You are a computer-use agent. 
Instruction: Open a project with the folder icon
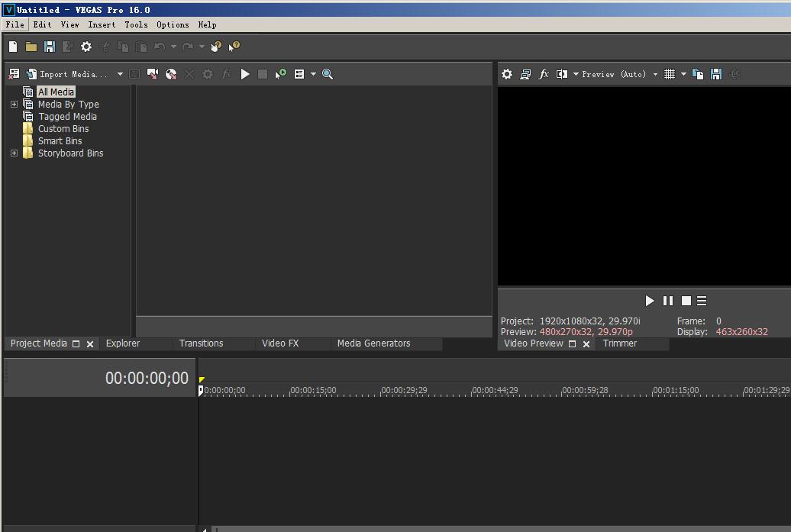tap(31, 47)
